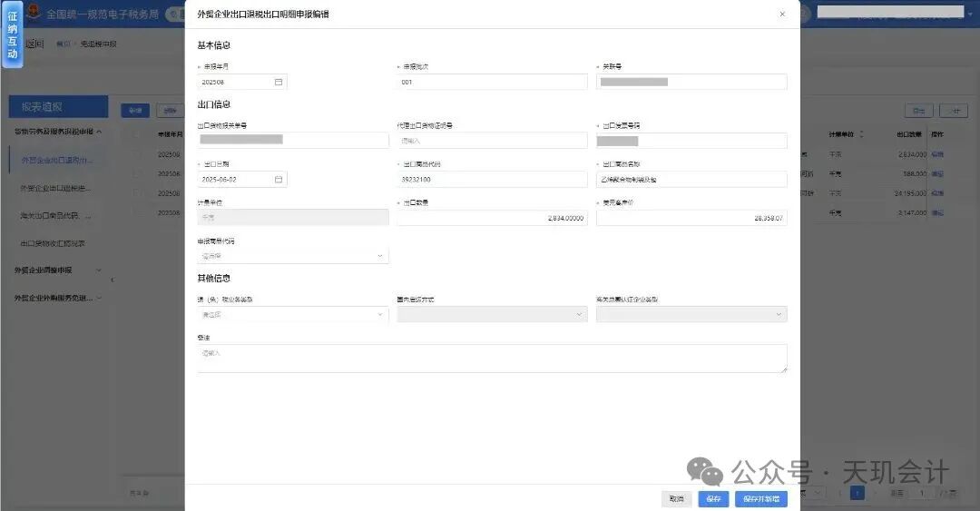980x511 pixels.
Task: Click the 出口发票号码 input field
Action: pyautogui.click(x=691, y=141)
